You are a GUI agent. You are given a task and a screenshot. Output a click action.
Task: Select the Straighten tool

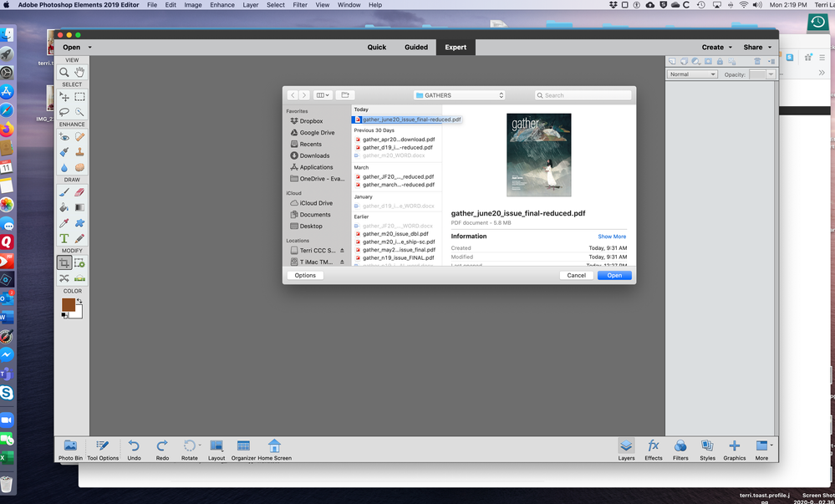(80, 278)
